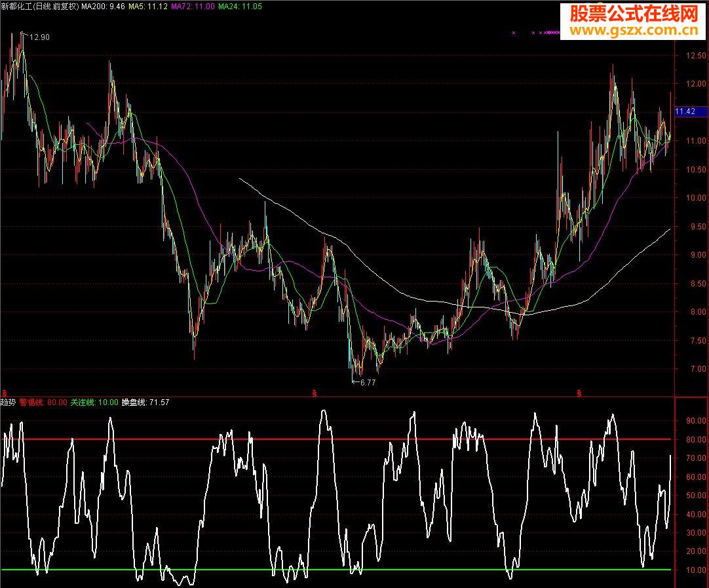The image size is (709, 588).
Task: Select the green MA24: 11.05 label
Action: click(240, 7)
